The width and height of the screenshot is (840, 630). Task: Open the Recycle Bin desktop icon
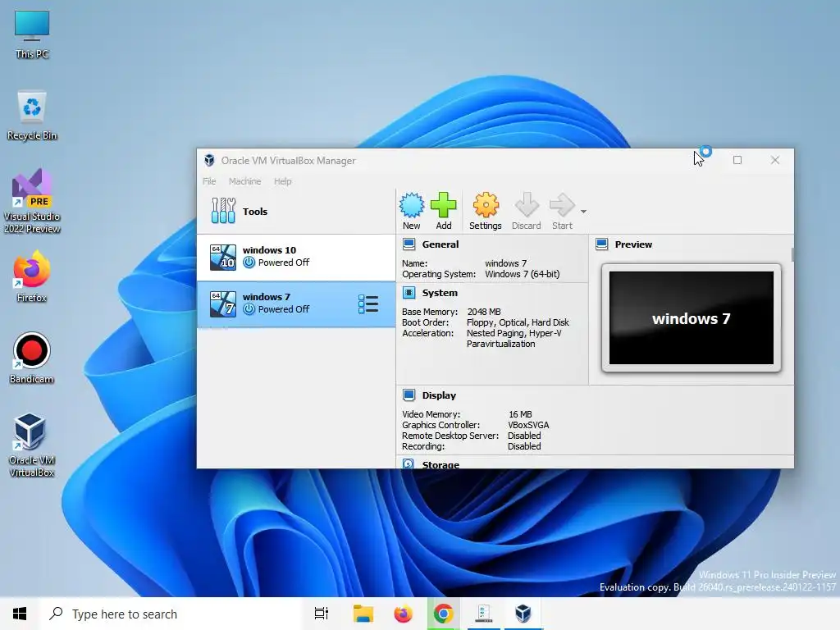[32, 116]
